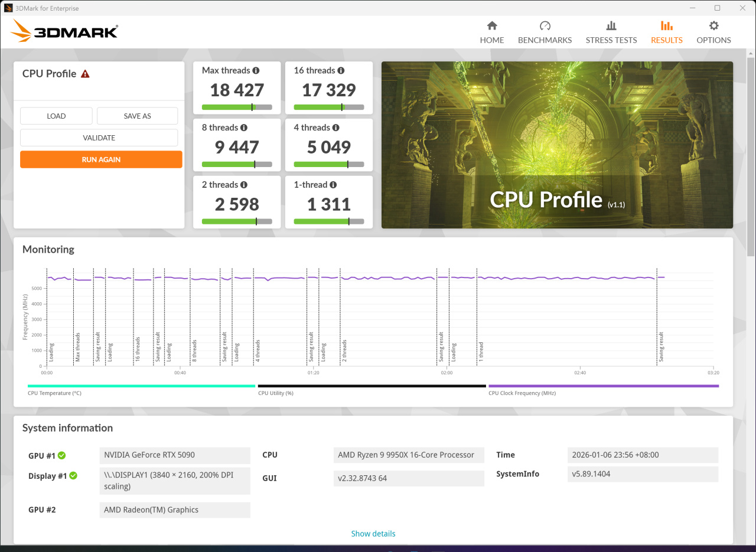This screenshot has height=552, width=756.
Task: Click the 1-thread info icon
Action: pyautogui.click(x=333, y=185)
